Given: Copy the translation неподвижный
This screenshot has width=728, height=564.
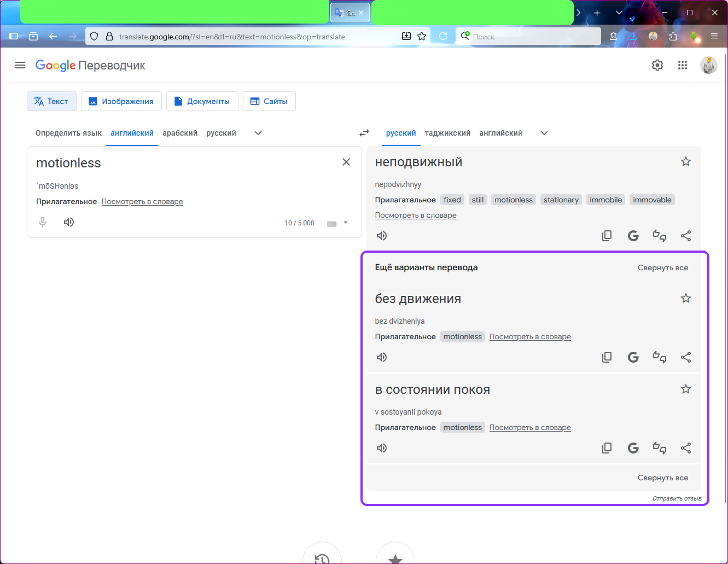Looking at the screenshot, I should 607,236.
